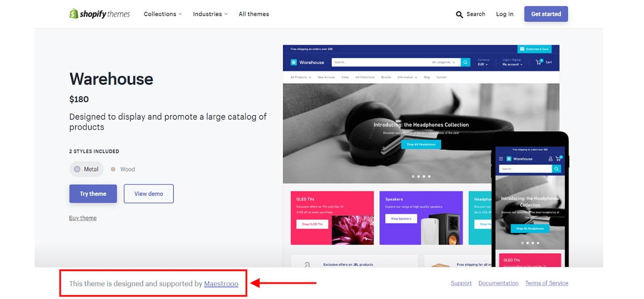Click 'This theme is designed and supported by' text
This screenshot has width=644, height=299.
tap(136, 283)
